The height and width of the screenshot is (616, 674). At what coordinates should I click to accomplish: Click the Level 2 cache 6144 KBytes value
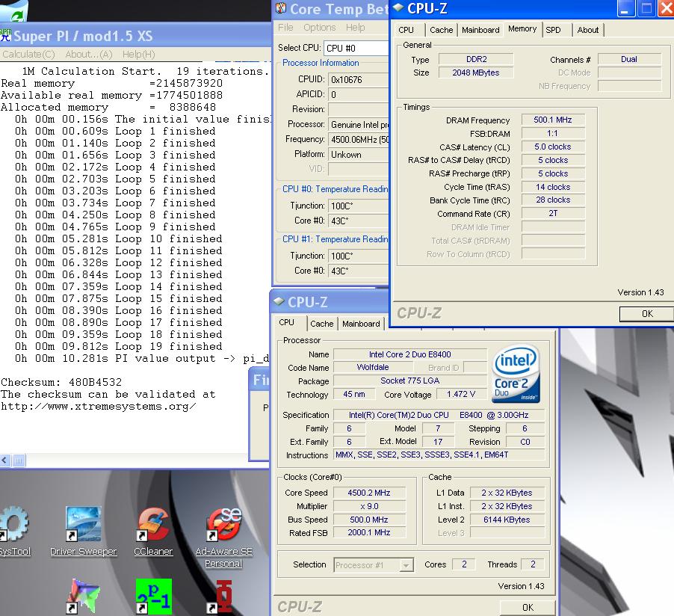point(507,520)
